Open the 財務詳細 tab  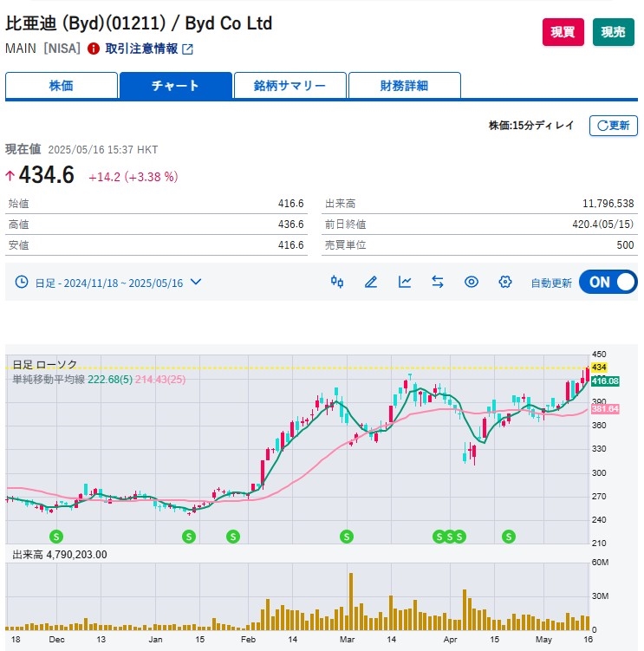click(405, 86)
